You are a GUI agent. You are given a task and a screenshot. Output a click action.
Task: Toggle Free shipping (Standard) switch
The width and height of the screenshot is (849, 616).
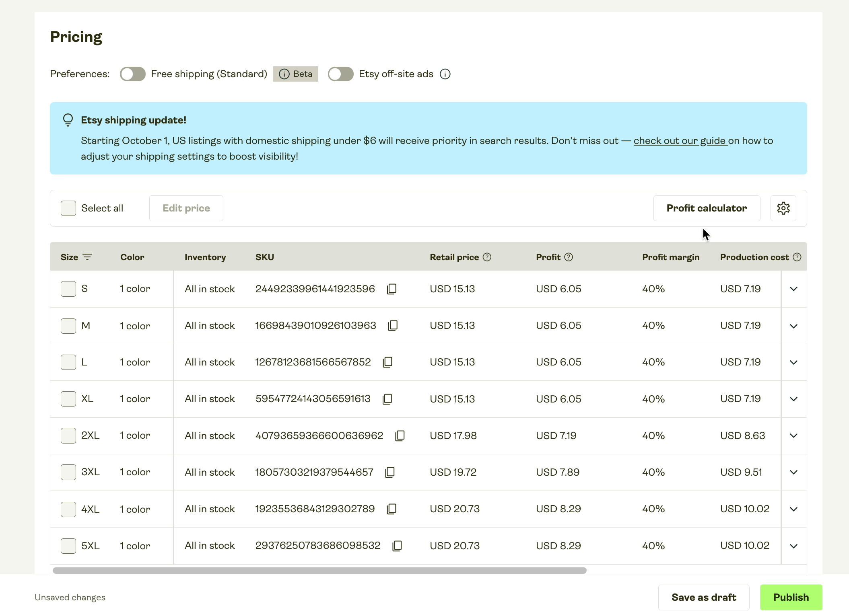[x=133, y=74]
